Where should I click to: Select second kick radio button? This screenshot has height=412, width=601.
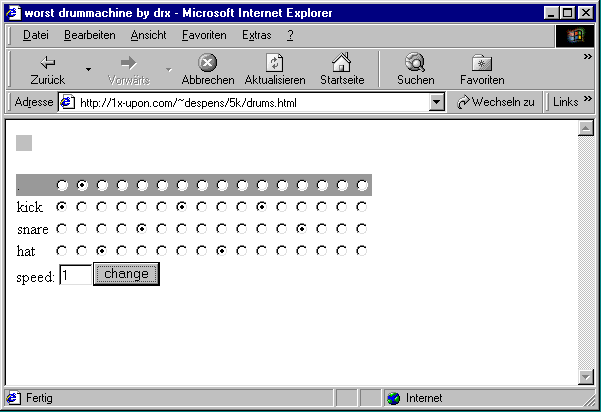(x=81, y=207)
